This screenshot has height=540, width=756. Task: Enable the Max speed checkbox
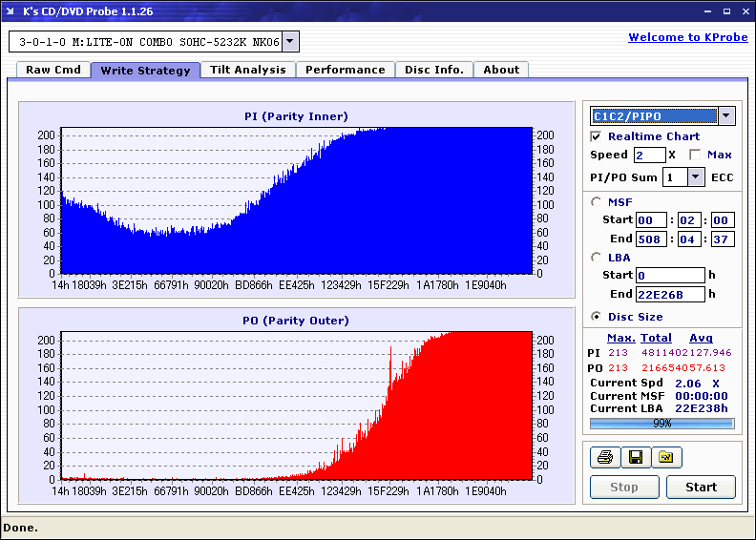(695, 156)
